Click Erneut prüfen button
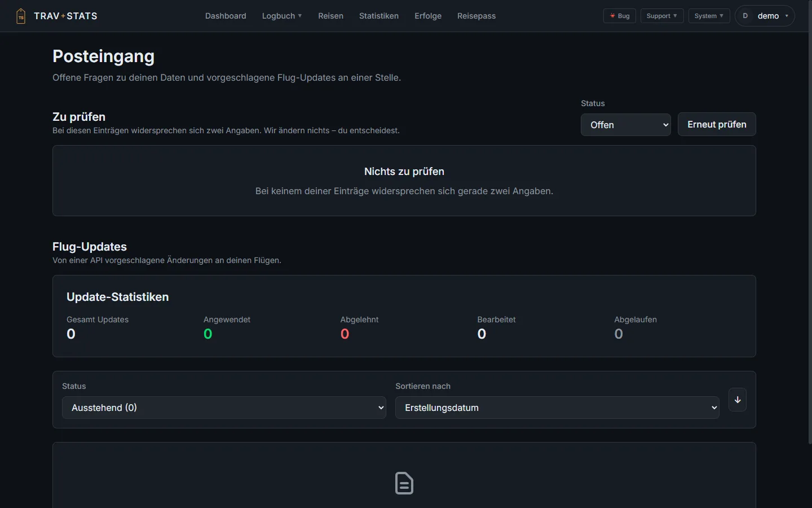 tap(717, 124)
